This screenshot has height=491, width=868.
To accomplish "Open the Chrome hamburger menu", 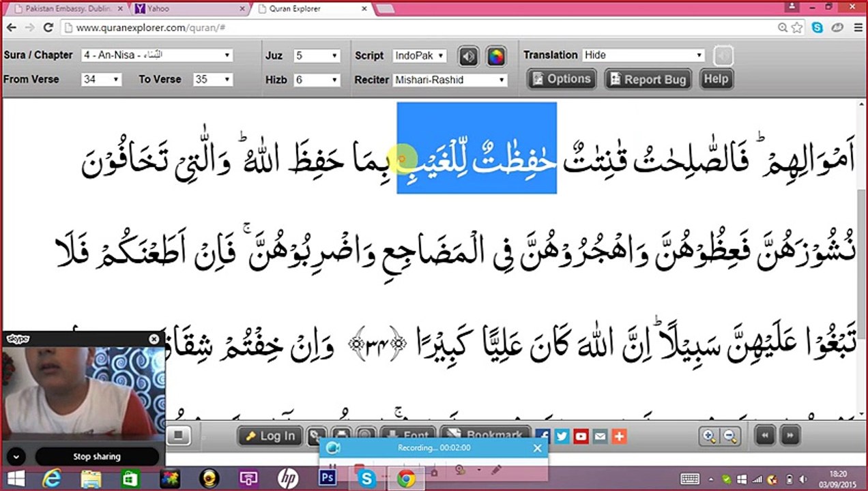I will (857, 28).
